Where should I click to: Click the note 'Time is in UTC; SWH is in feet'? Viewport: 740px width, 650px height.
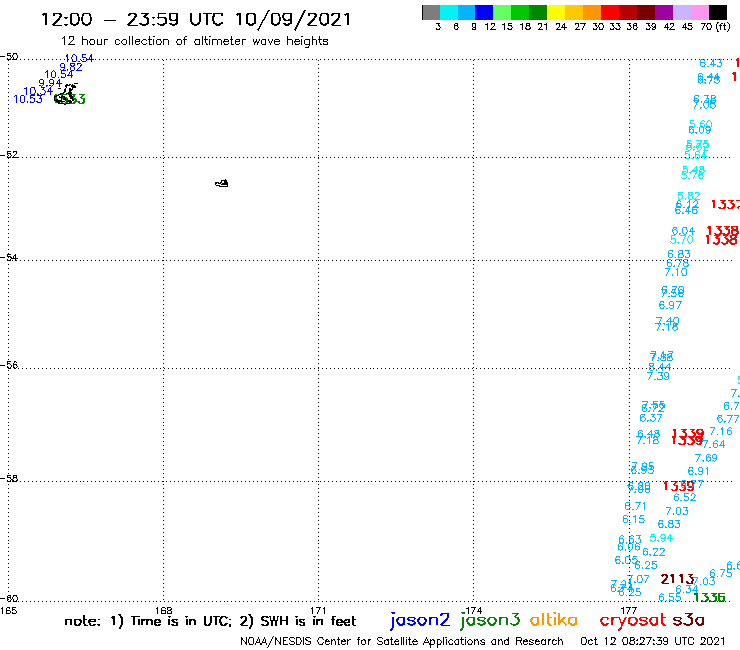tap(210, 621)
